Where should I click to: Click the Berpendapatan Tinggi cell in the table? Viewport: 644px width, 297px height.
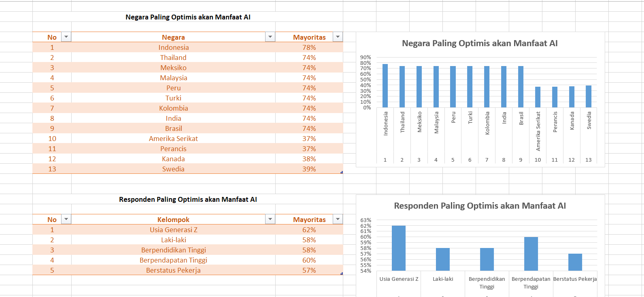173,260
